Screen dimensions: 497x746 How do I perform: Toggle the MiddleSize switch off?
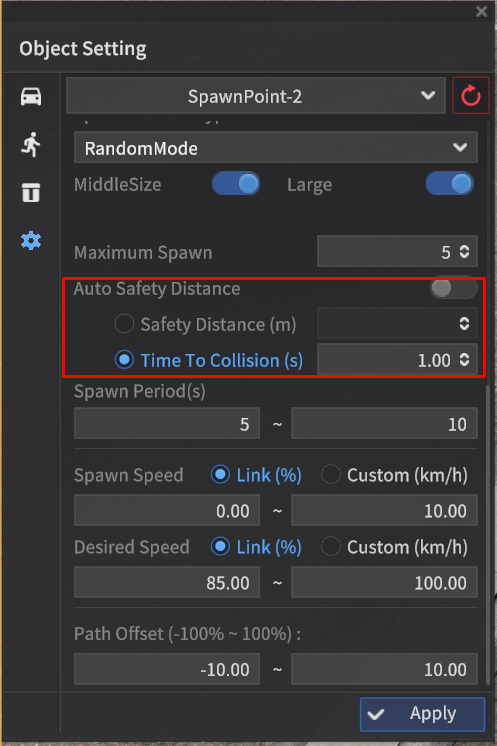point(236,184)
